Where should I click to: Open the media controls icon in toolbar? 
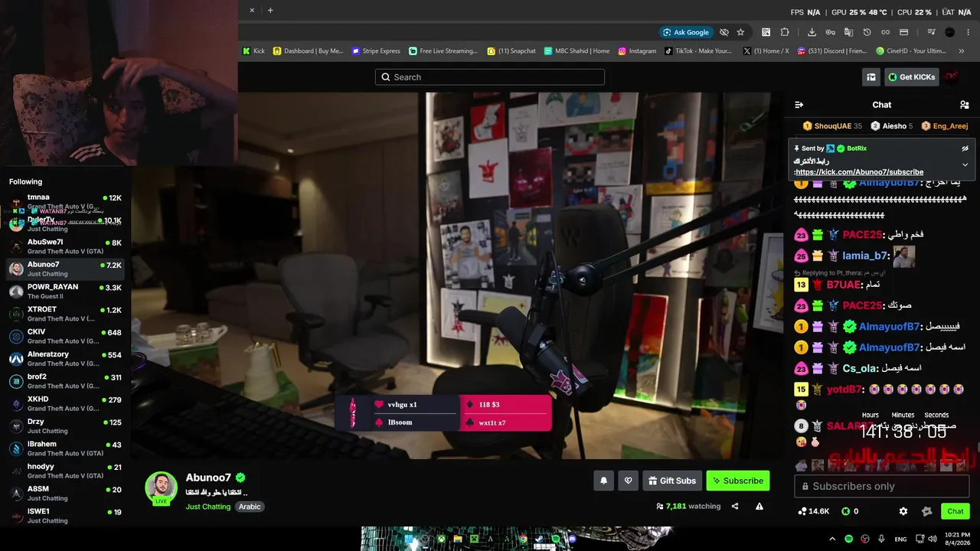coord(931,32)
